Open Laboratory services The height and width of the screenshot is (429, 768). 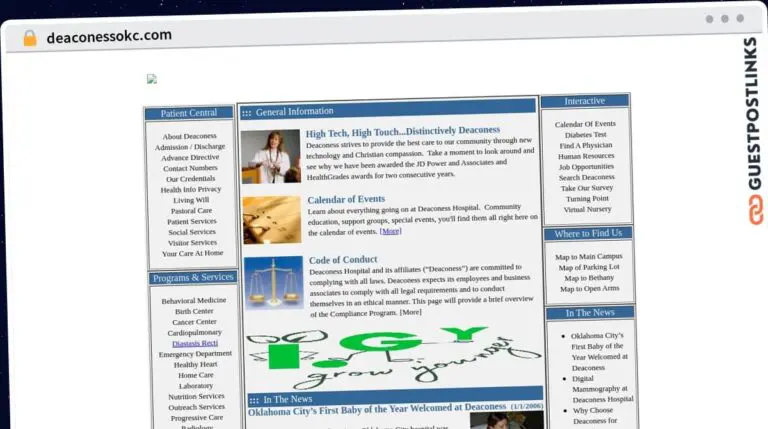pyautogui.click(x=196, y=386)
